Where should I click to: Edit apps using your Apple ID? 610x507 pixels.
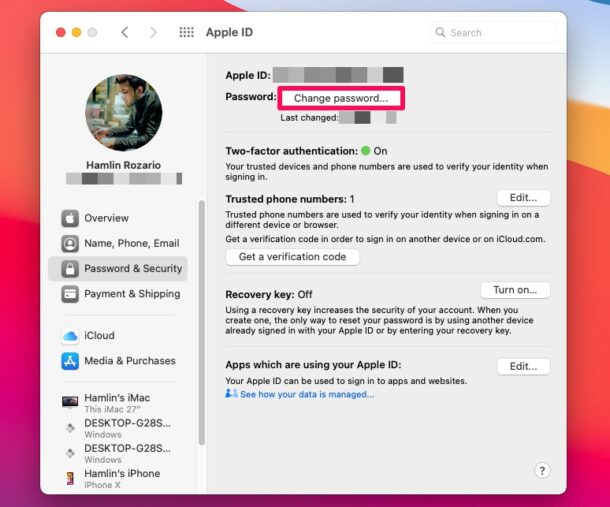pyautogui.click(x=523, y=367)
